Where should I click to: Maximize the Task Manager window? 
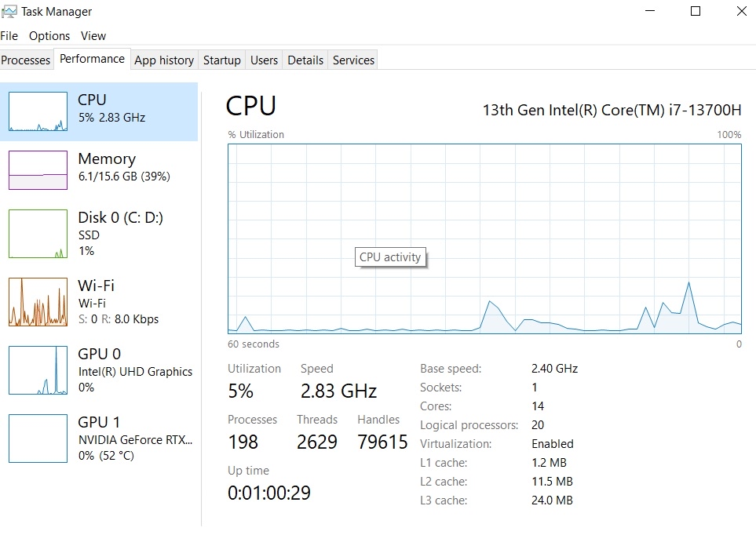(696, 12)
